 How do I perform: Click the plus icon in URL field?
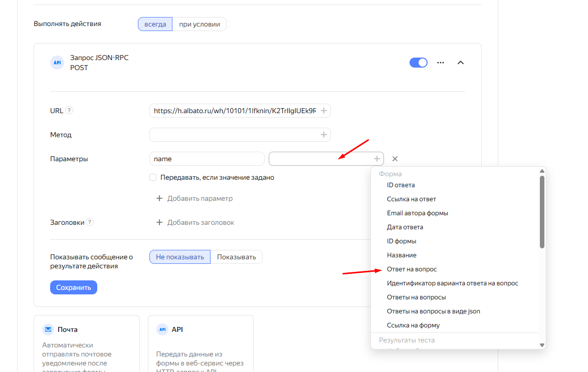click(324, 111)
